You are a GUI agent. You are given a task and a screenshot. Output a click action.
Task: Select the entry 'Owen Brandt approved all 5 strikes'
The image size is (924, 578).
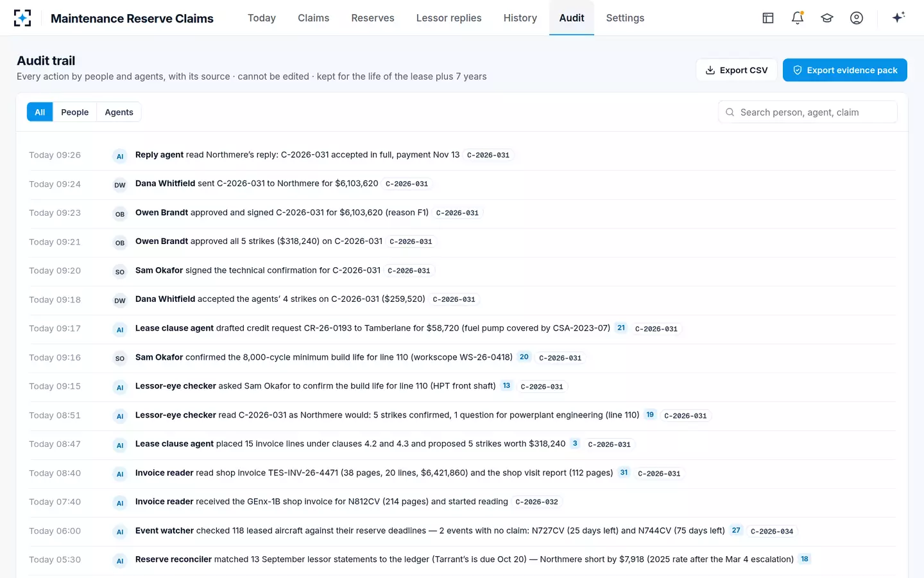pos(463,241)
